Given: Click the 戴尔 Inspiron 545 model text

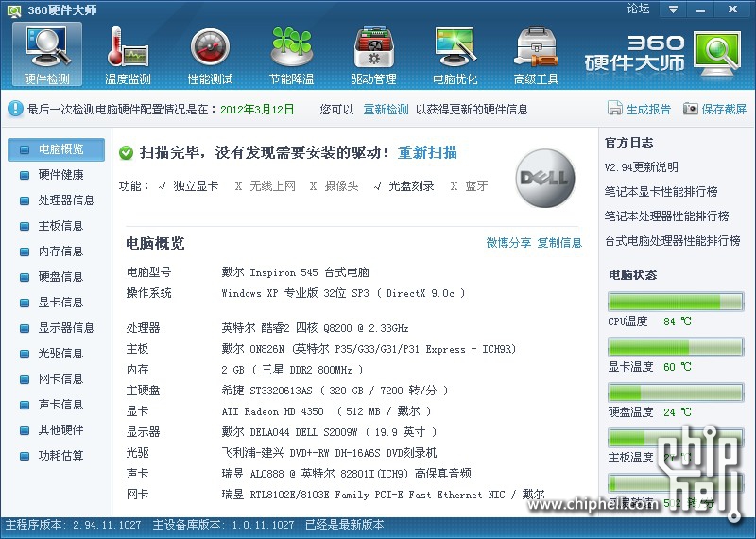Looking at the screenshot, I should pyautogui.click(x=295, y=272).
